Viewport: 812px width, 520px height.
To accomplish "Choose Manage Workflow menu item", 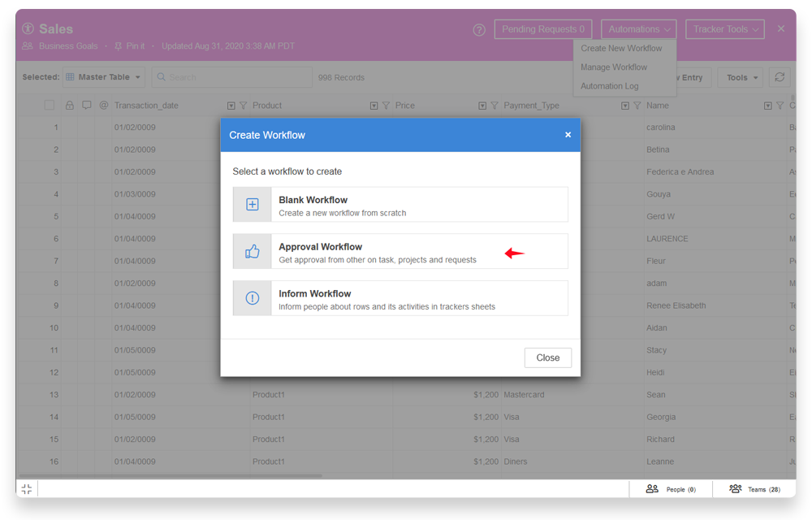I will 614,67.
